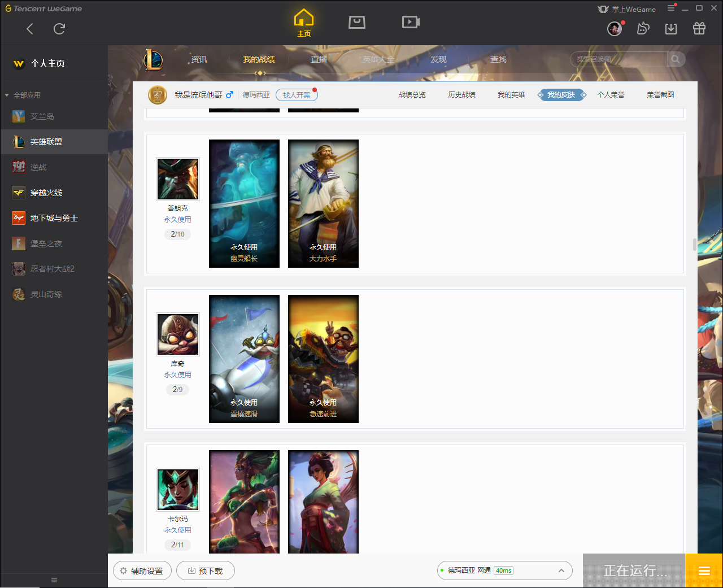Image resolution: width=723 pixels, height=588 pixels.
Task: Click the summoner name 我是流氓他哥
Action: (x=198, y=95)
